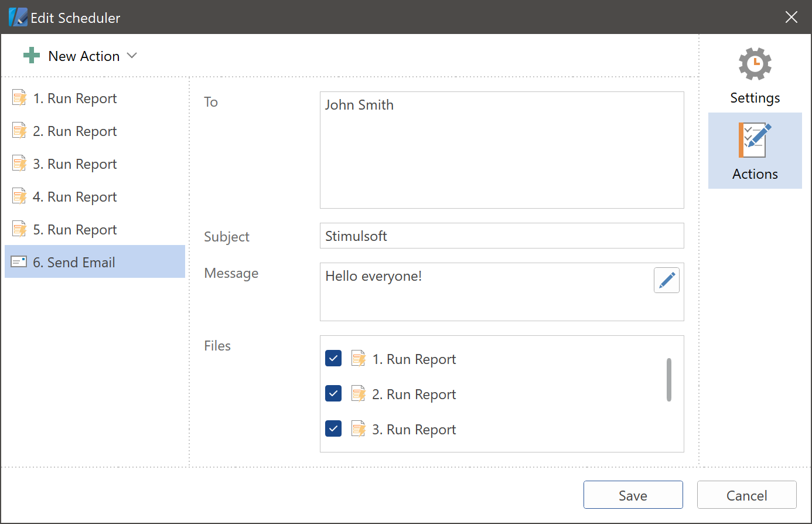812x524 pixels.
Task: Select action 4. Run Report in list
Action: pos(95,196)
